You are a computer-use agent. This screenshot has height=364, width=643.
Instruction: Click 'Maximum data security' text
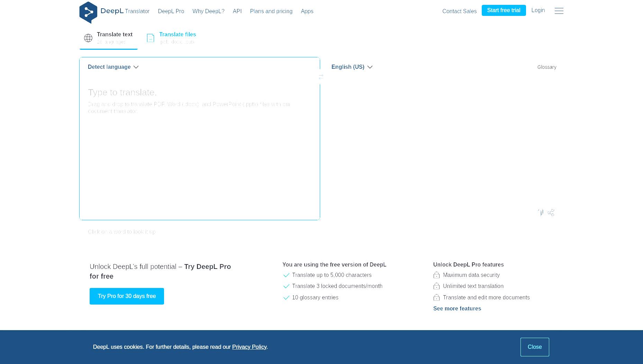pyautogui.click(x=471, y=275)
